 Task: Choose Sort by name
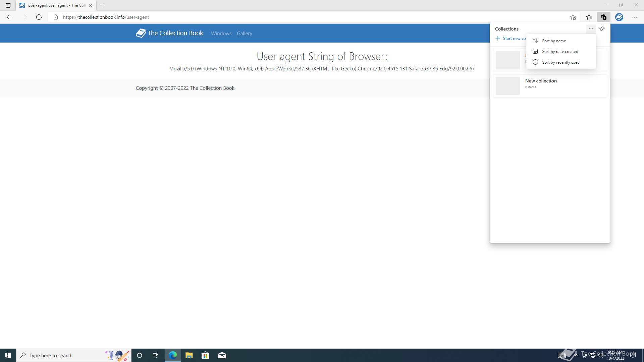pyautogui.click(x=561, y=41)
